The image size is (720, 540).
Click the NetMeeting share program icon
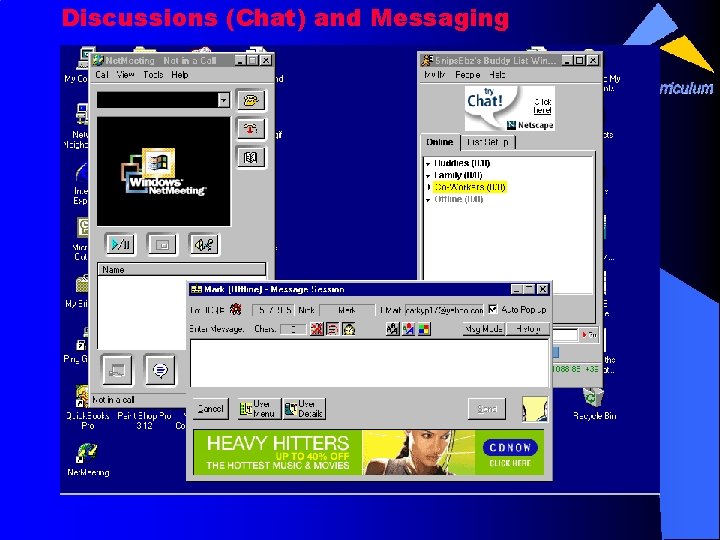coord(117,370)
